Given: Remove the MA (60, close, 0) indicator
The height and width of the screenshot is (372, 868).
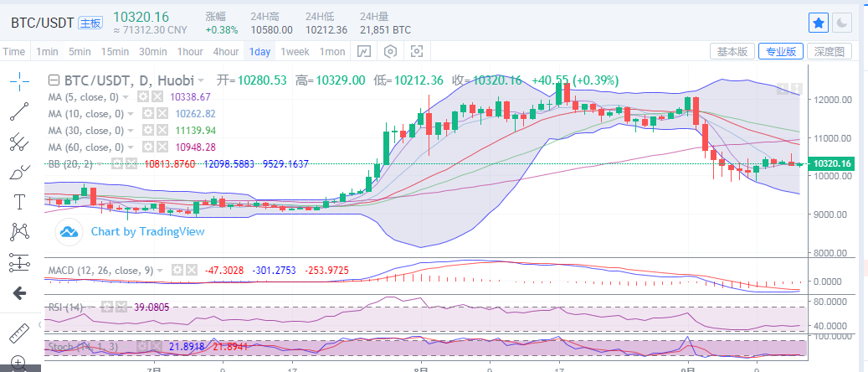Looking at the screenshot, I should point(162,147).
